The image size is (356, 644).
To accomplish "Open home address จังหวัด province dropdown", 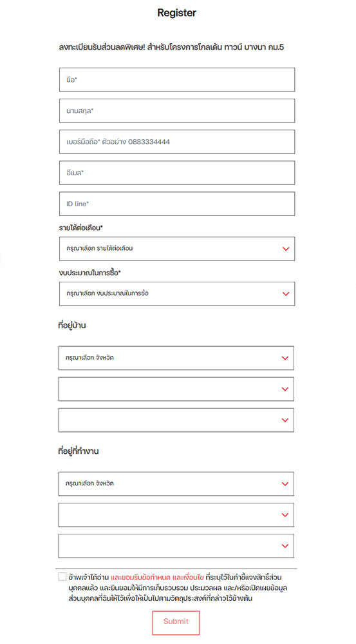I will [176, 358].
